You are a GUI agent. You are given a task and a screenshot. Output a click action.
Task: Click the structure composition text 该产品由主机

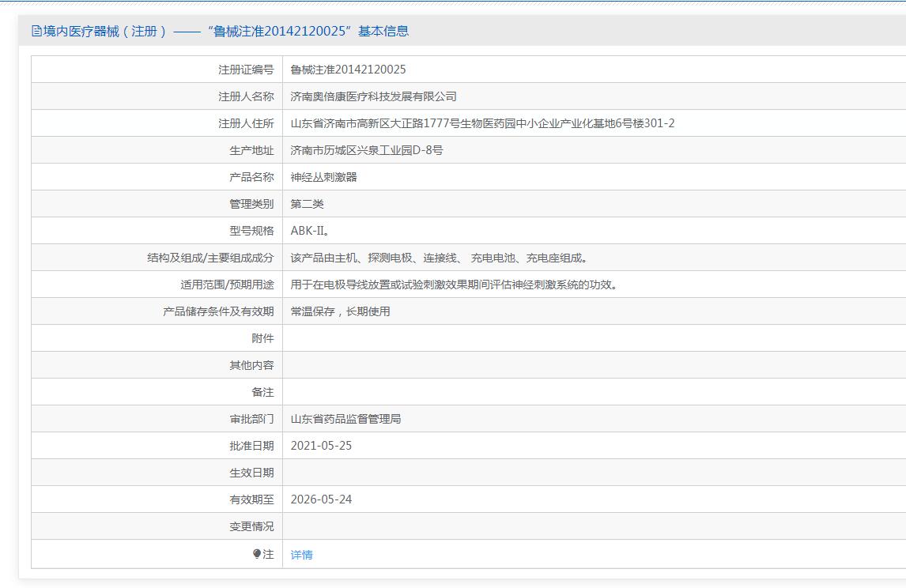(439, 258)
